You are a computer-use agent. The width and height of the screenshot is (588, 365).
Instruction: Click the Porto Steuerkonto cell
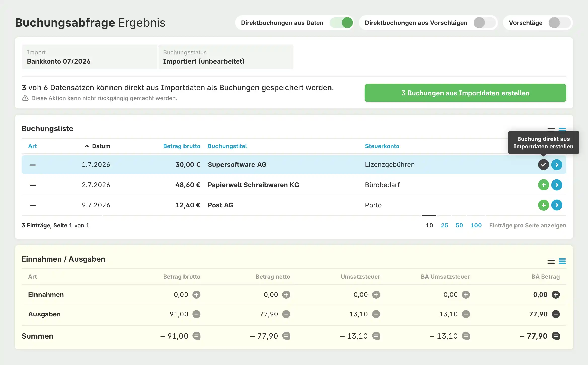[373, 205]
